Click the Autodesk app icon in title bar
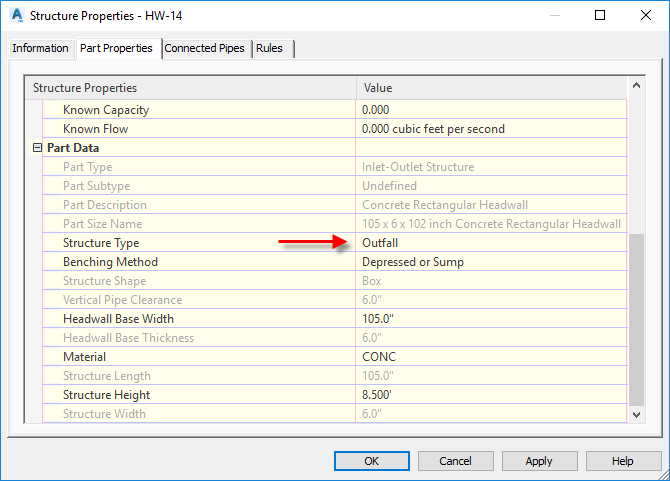Image resolution: width=670 pixels, height=481 pixels. 16,16
